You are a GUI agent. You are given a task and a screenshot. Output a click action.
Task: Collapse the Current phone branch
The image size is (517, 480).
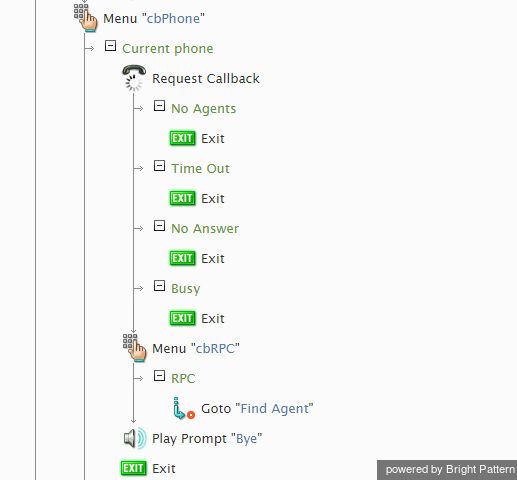click(110, 46)
